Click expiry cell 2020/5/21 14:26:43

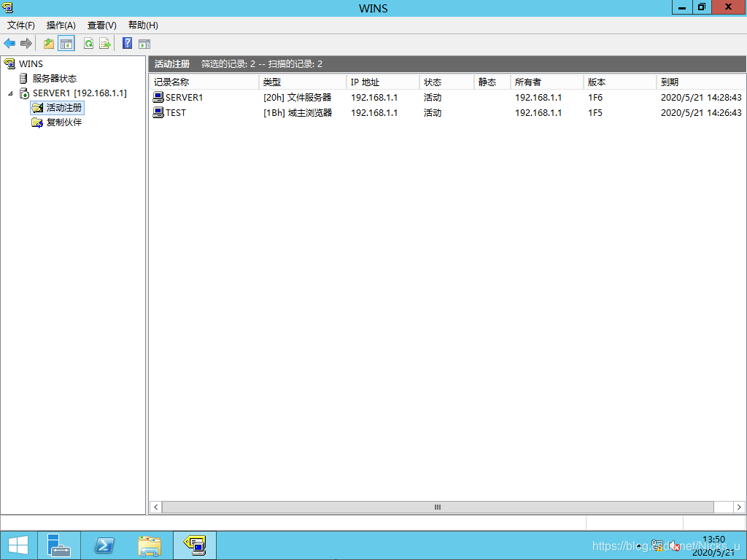click(701, 113)
